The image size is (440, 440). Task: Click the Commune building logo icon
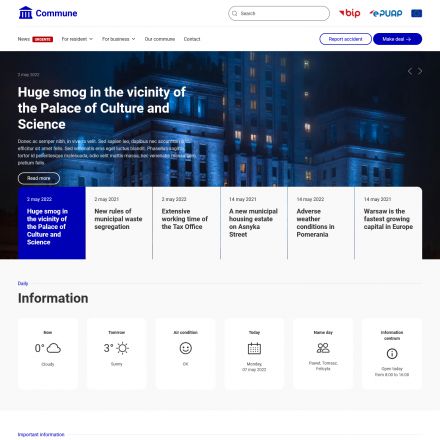(x=26, y=13)
